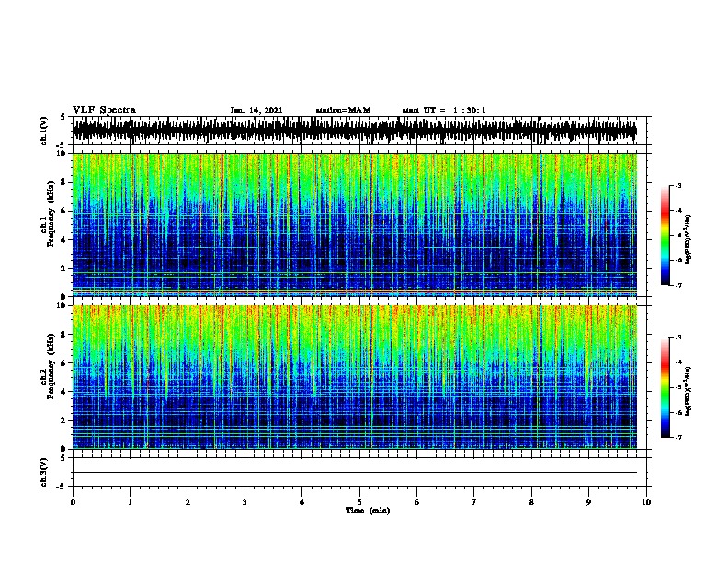Click the time axis tick label "3"
This screenshot has height=563, width=728.
click(245, 502)
